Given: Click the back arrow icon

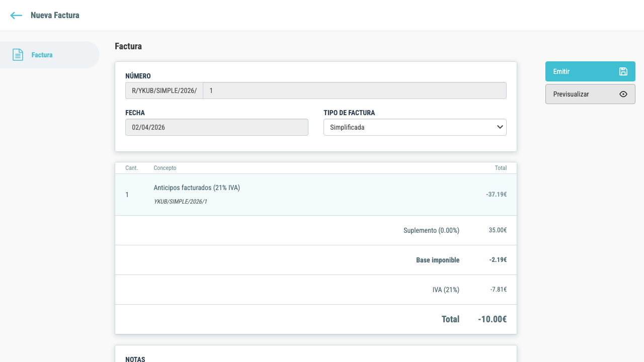Looking at the screenshot, I should (x=16, y=16).
